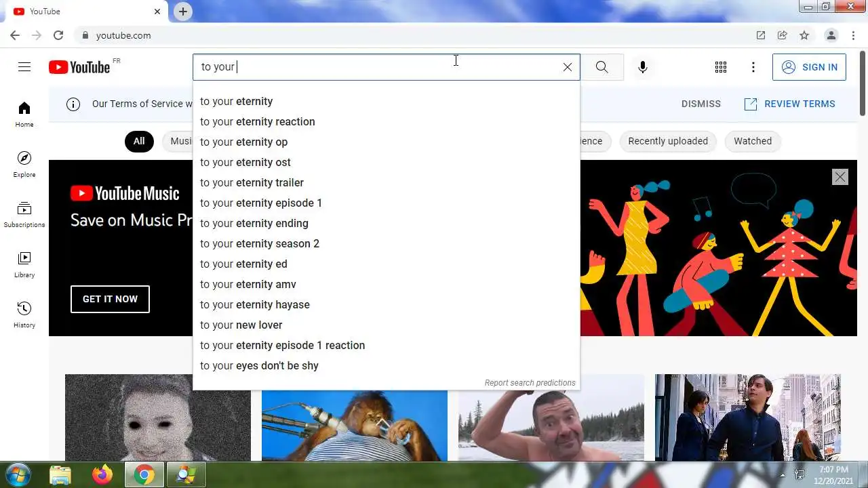Reload the current page
868x488 pixels.
point(58,35)
